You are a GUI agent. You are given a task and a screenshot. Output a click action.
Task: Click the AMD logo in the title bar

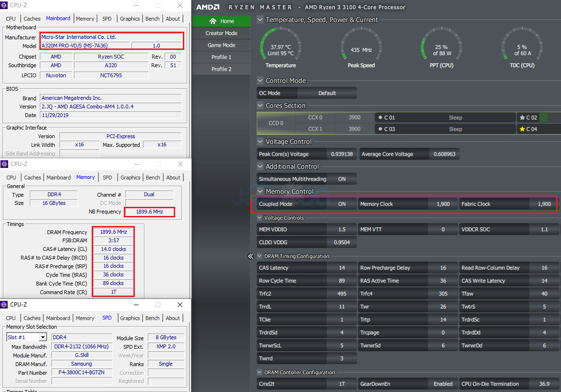pos(208,7)
